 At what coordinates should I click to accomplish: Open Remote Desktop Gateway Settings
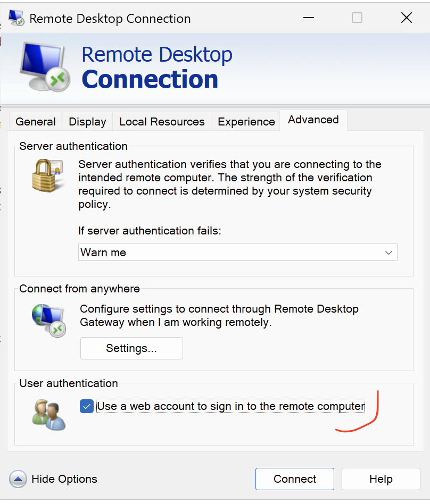[131, 348]
